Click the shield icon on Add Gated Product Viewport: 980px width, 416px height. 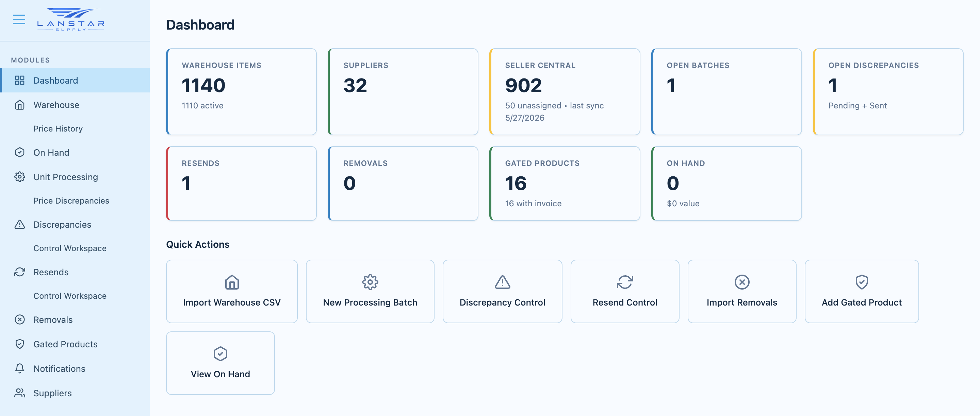pos(862,282)
